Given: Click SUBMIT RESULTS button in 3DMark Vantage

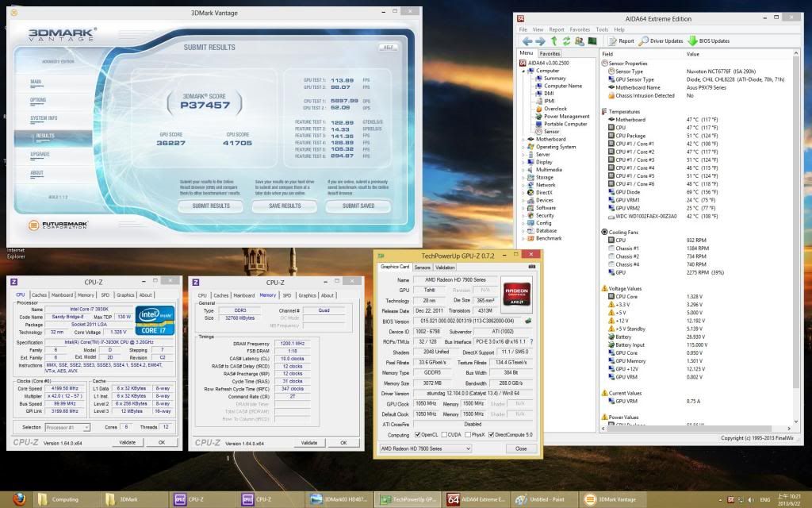Looking at the screenshot, I should tap(211, 206).
